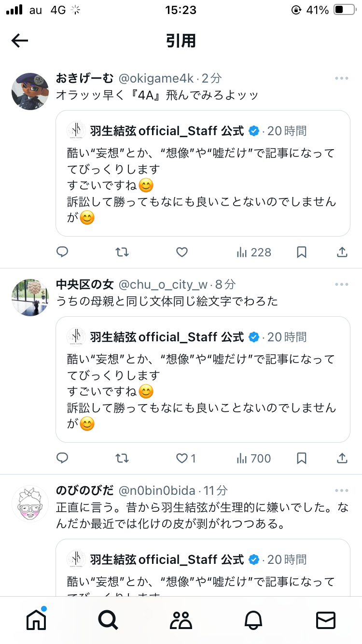This screenshot has height=644, width=362.
Task: Reply to okigame4k's quote post
Action: tap(62, 252)
